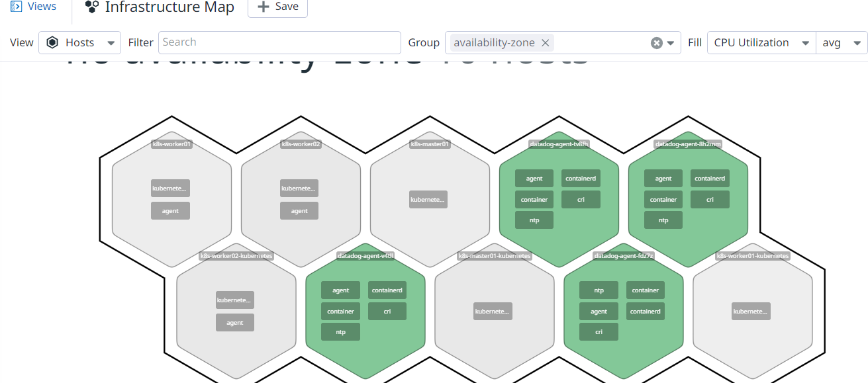Image resolution: width=868 pixels, height=383 pixels.
Task: Click agent app in k8s-worker01 hexagon
Action: 170,211
